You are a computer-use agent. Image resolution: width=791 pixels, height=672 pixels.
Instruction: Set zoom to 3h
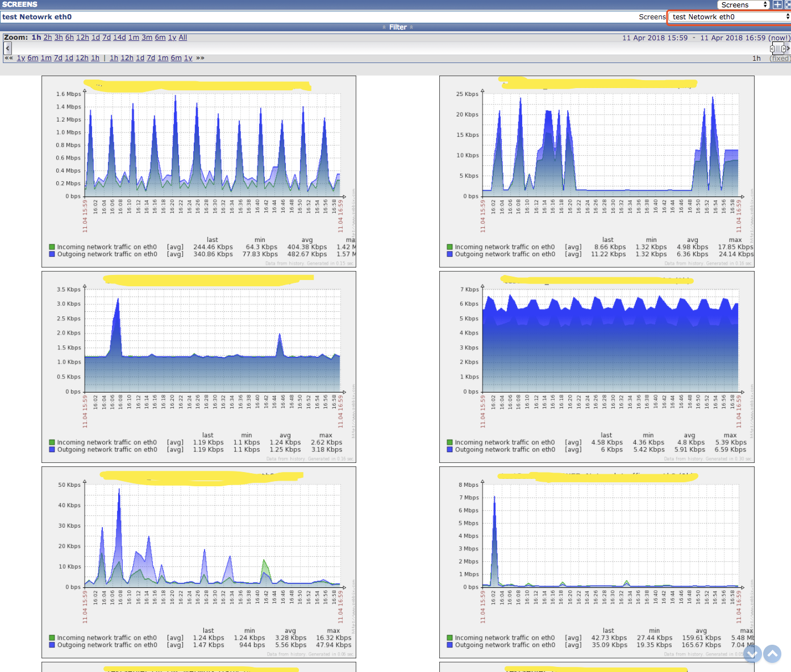[x=59, y=37]
